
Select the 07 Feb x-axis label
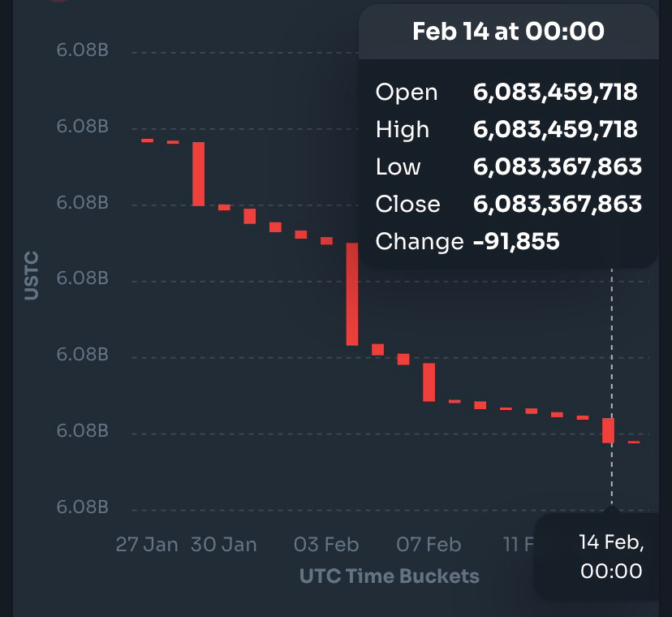(429, 544)
